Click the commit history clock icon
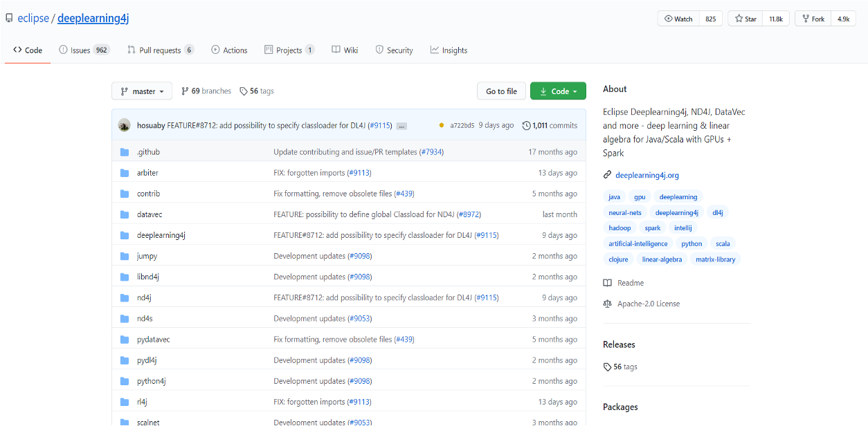The height and width of the screenshot is (426, 868). click(x=526, y=125)
